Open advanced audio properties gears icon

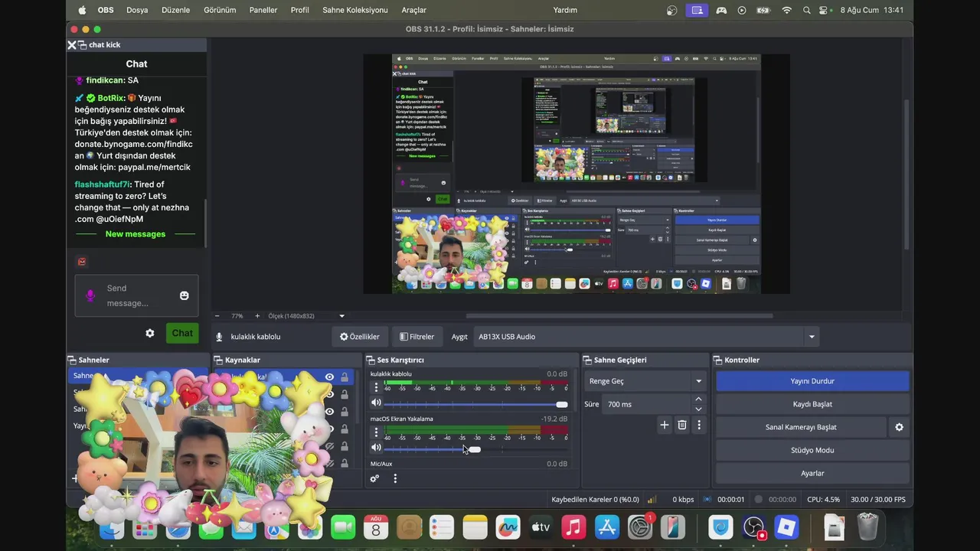click(x=374, y=478)
